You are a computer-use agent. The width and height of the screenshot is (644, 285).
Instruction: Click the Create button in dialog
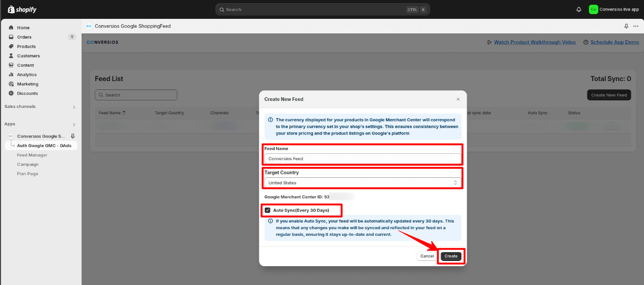click(451, 256)
